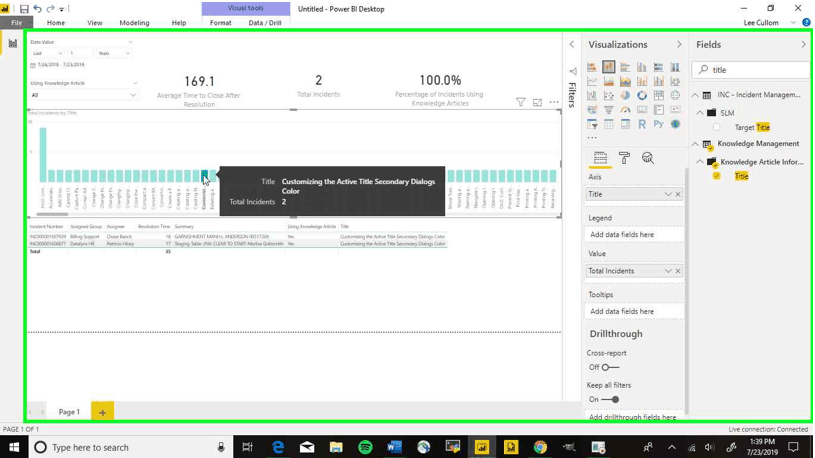Open the Fields well pane icon
The height and width of the screenshot is (458, 815).
(600, 158)
